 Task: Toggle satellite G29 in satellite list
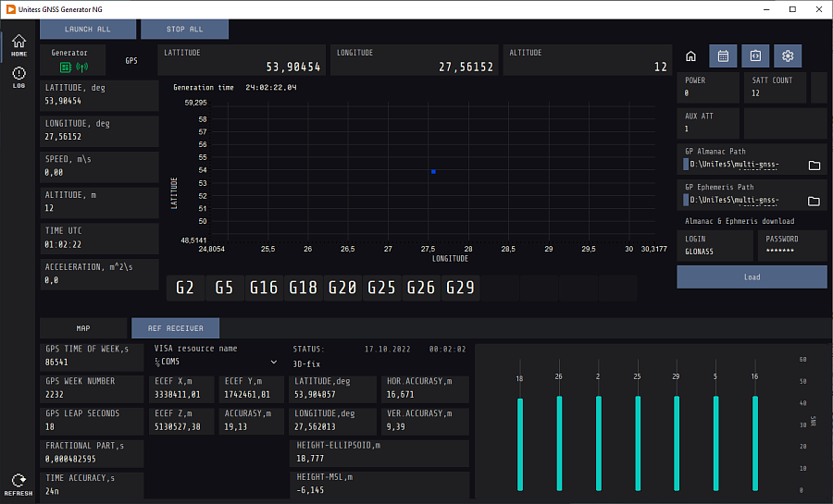[x=460, y=288]
